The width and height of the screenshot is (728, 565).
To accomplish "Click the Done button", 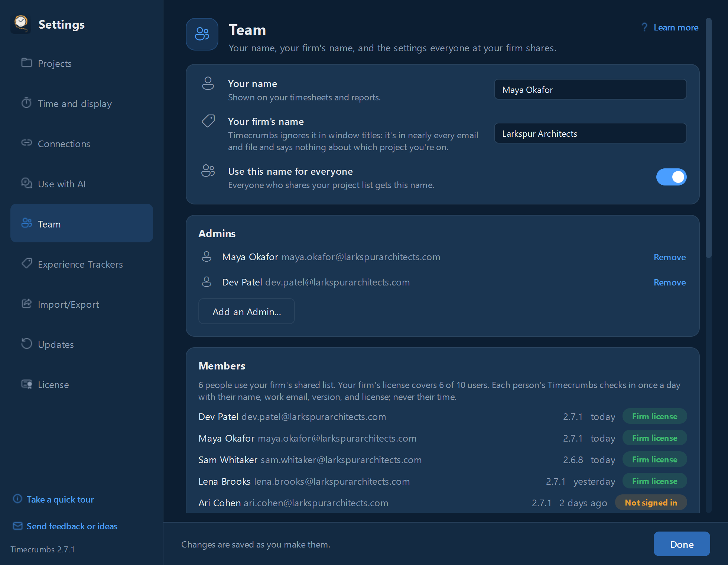I will coord(682,544).
